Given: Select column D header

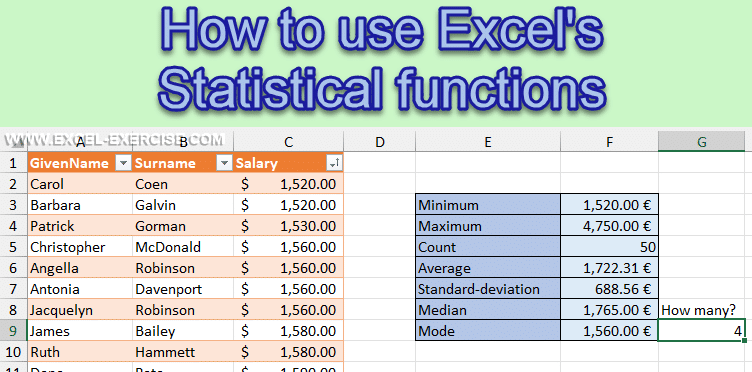Looking at the screenshot, I should tap(380, 141).
